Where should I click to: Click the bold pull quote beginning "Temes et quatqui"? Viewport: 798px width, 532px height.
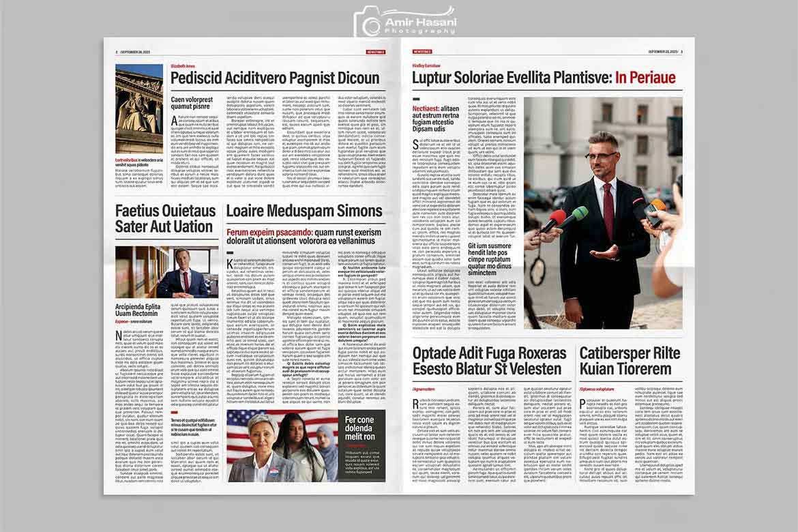pos(193,428)
